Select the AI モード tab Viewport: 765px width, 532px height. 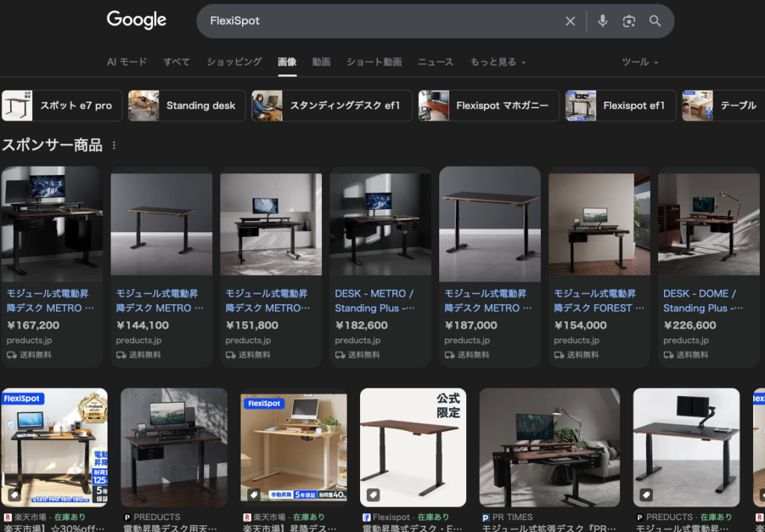(x=126, y=62)
